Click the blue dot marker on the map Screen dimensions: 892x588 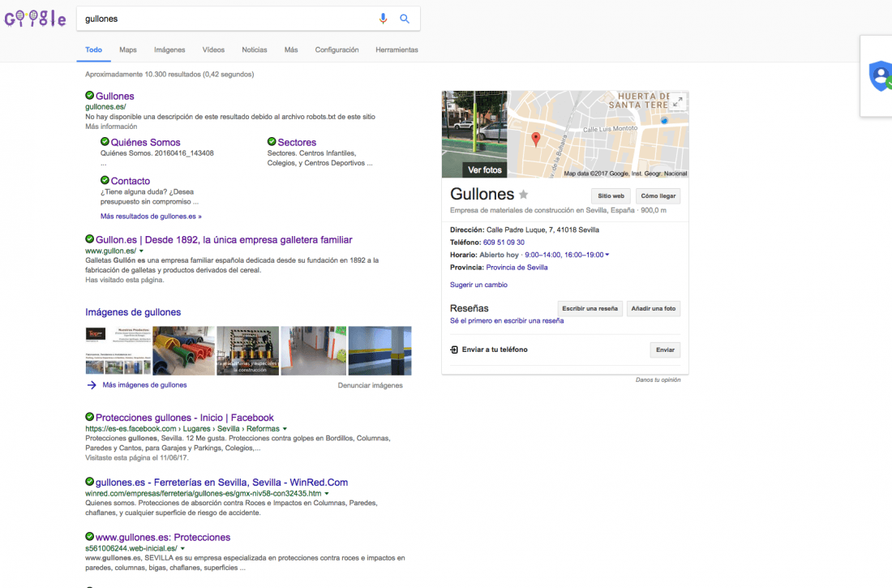pos(664,121)
